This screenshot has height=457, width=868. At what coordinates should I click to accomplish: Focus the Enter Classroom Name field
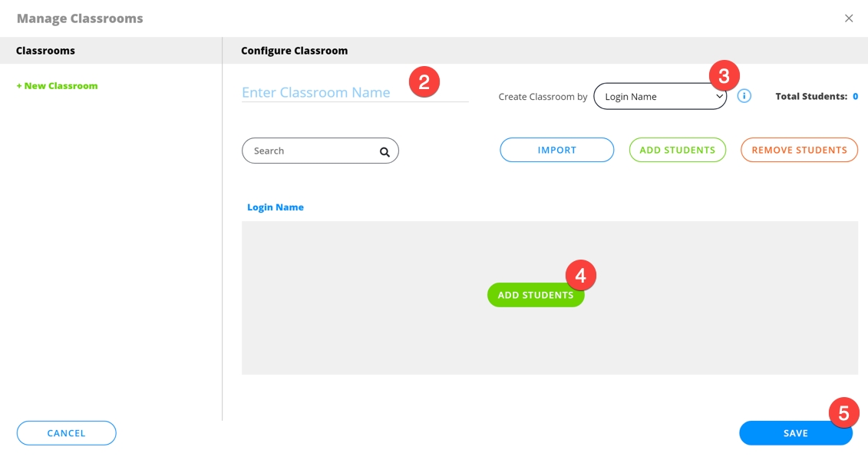tap(322, 93)
